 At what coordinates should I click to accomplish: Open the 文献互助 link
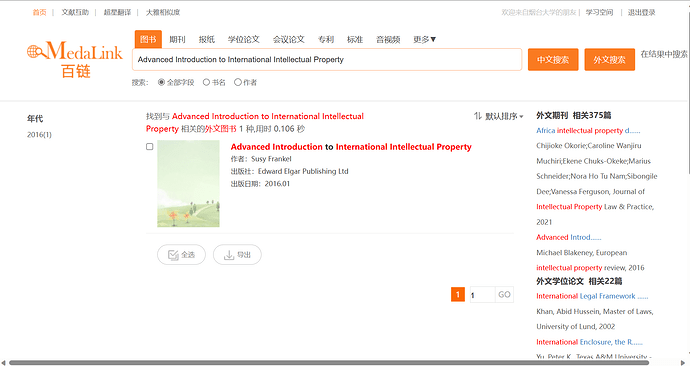[x=75, y=12]
